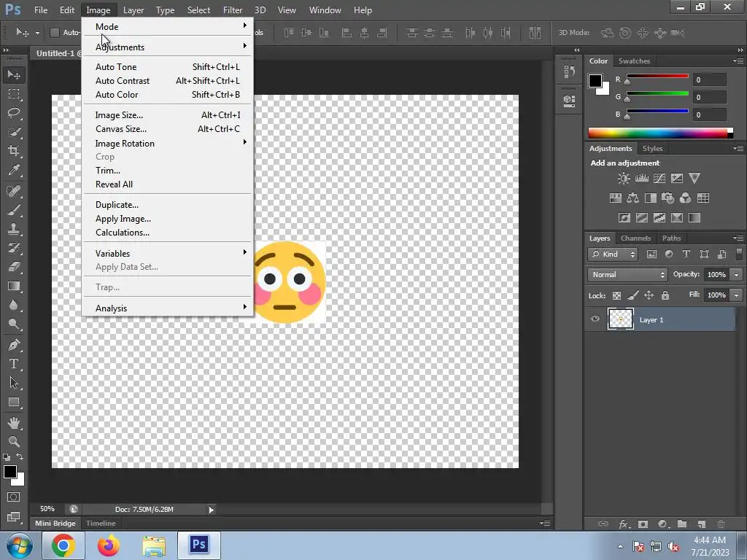Open the Opacity slider dropdown arrow

click(x=737, y=275)
